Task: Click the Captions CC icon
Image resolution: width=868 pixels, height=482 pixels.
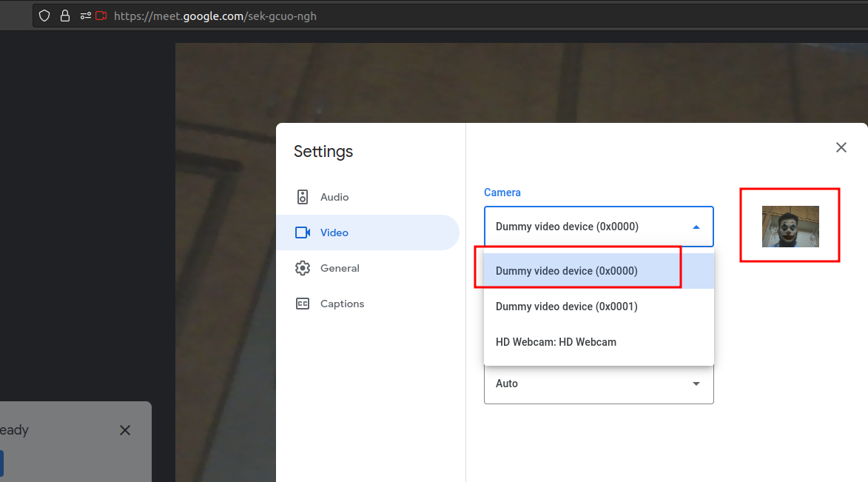Action: pos(303,304)
